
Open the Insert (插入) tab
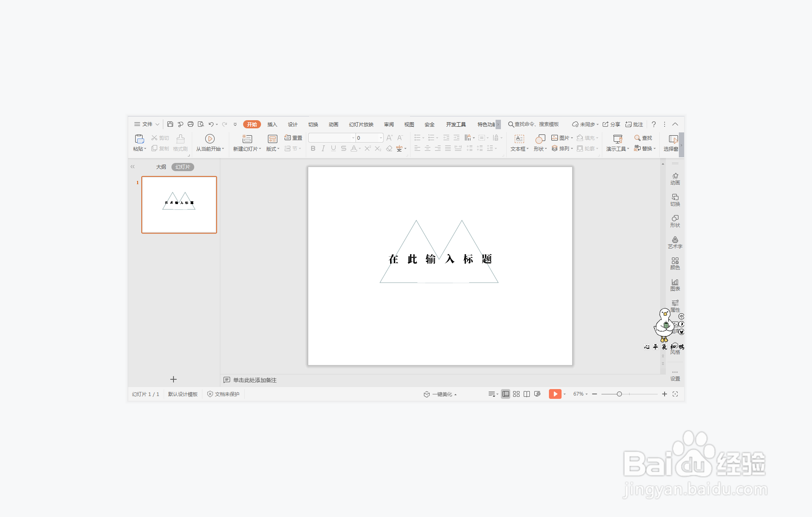[x=272, y=125]
